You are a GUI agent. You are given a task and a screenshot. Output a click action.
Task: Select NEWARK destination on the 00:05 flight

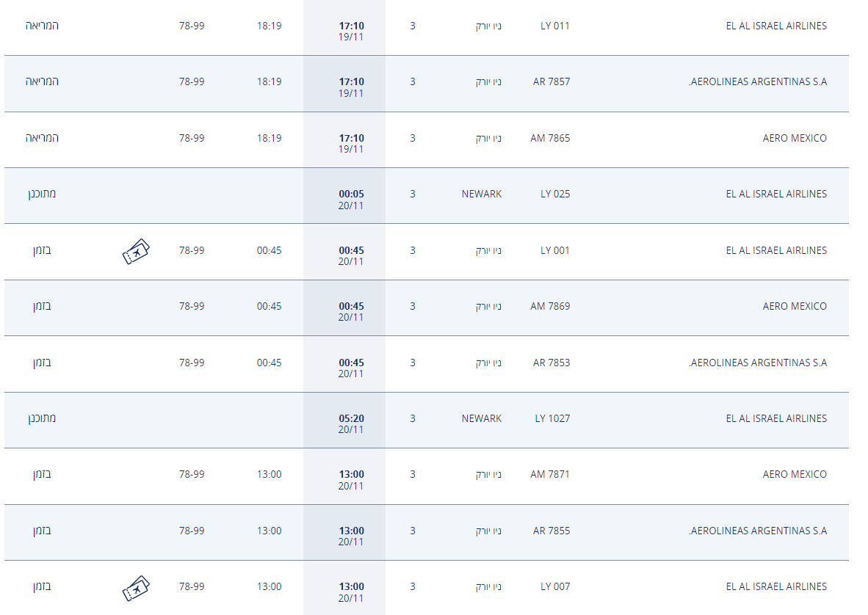(482, 194)
